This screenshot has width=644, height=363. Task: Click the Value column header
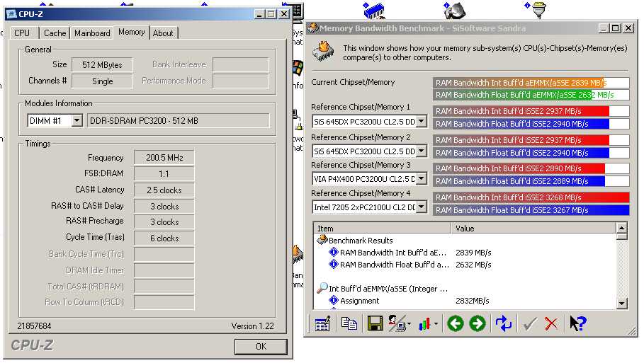pyautogui.click(x=533, y=228)
